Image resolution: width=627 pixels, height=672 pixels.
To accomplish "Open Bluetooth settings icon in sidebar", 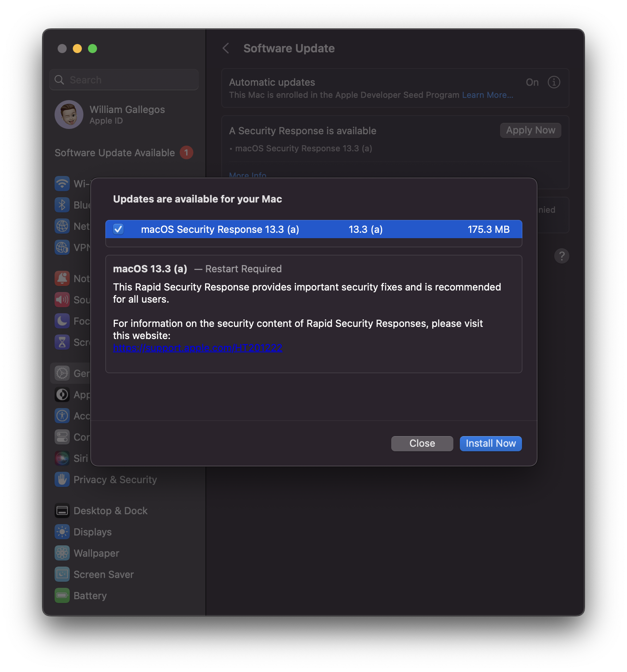I will (62, 205).
